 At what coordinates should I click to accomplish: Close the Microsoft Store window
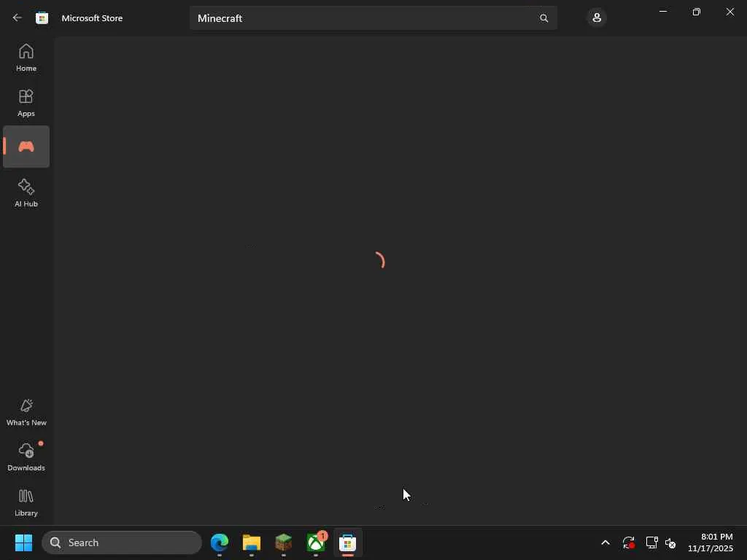[x=729, y=12]
